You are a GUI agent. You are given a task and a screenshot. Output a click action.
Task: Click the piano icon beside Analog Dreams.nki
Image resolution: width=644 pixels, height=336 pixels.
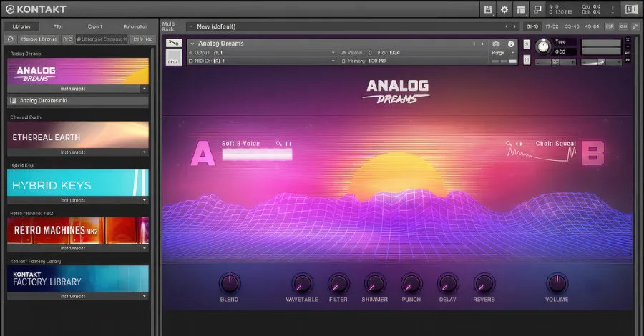(13, 101)
